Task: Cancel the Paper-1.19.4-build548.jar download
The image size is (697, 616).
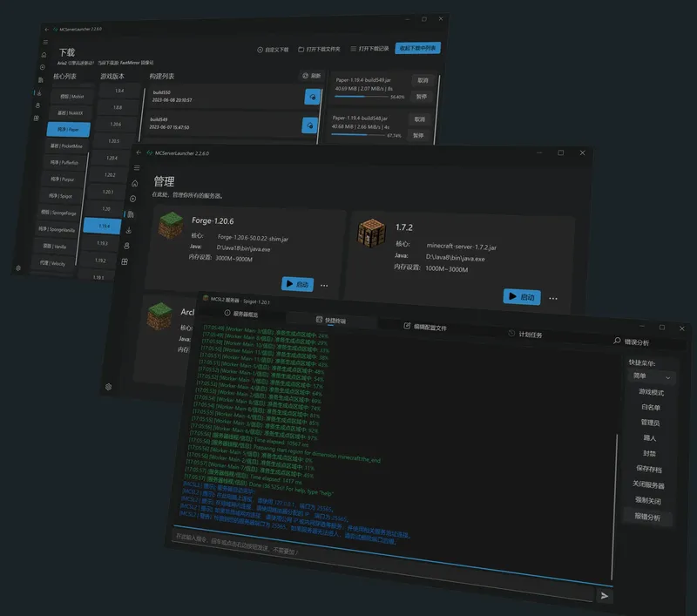Action: coord(420,119)
